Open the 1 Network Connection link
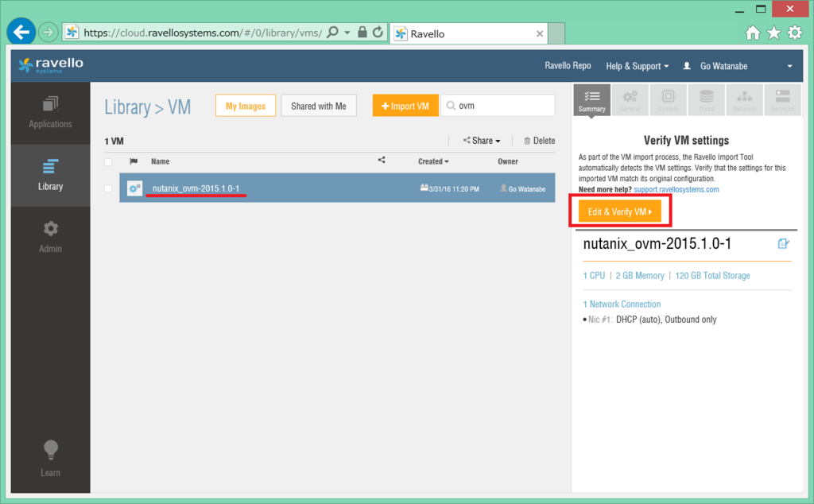Viewport: 814px width, 504px height. point(622,304)
